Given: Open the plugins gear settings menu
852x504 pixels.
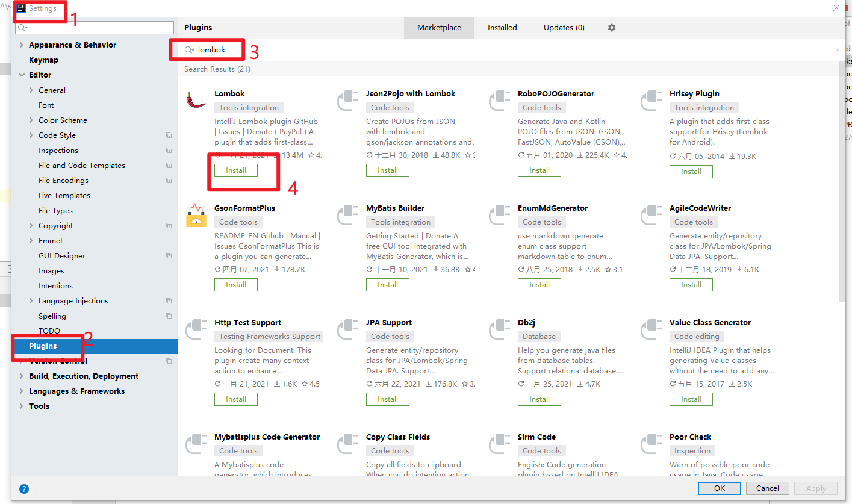Looking at the screenshot, I should (x=612, y=28).
